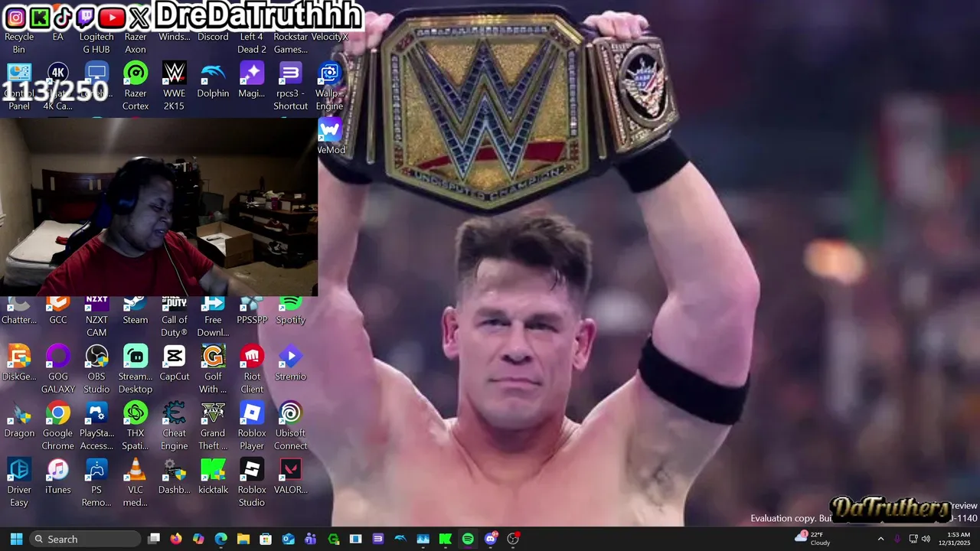Open the CapCut desktop shortcut
Viewport: 980px width, 551px height.
pos(175,357)
